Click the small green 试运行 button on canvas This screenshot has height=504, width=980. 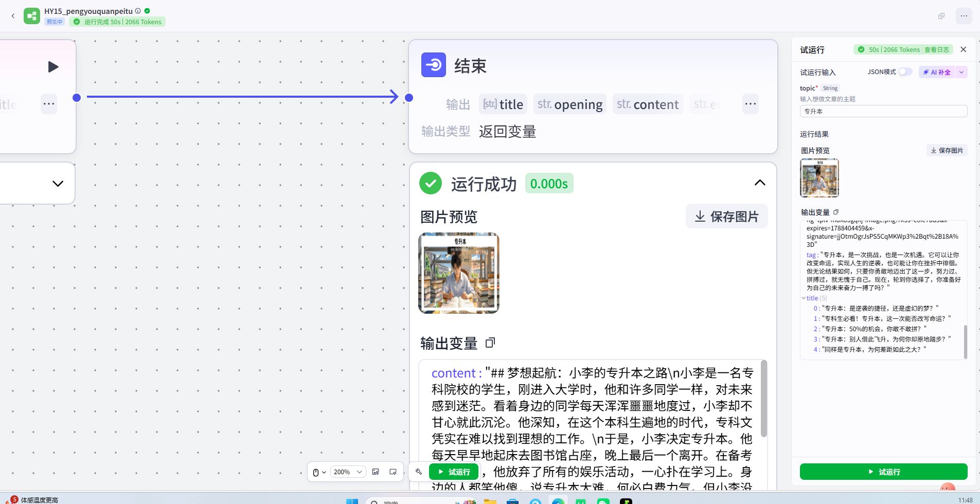(454, 472)
